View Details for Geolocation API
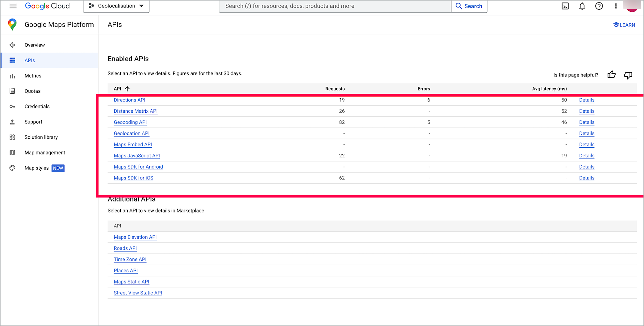Image resolution: width=644 pixels, height=326 pixels. pos(587,133)
